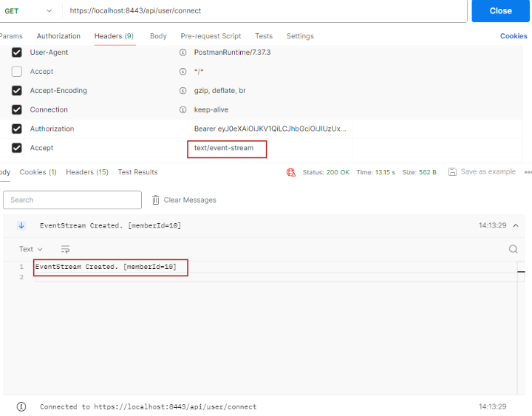Switch to the request Authorization tab
The height and width of the screenshot is (416, 532).
(x=58, y=36)
